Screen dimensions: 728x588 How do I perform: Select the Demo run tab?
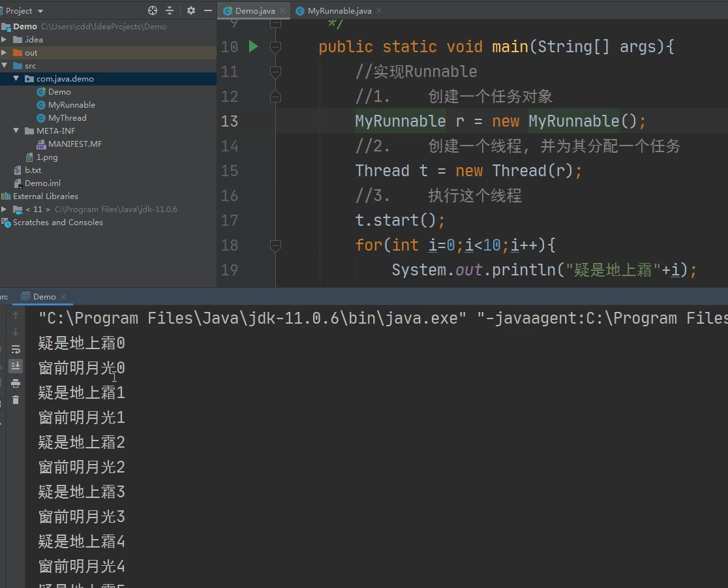pyautogui.click(x=44, y=296)
